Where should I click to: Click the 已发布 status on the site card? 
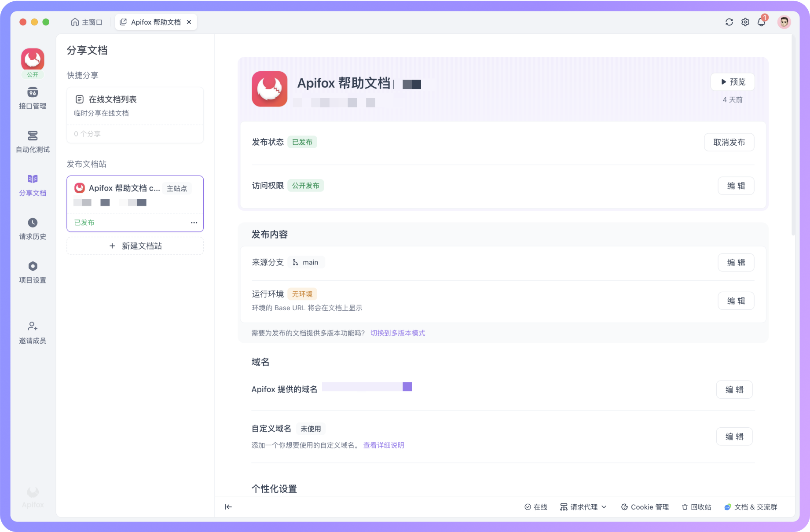pyautogui.click(x=84, y=223)
